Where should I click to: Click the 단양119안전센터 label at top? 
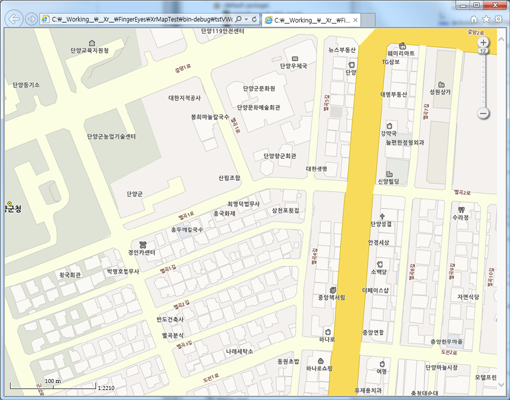tap(222, 31)
